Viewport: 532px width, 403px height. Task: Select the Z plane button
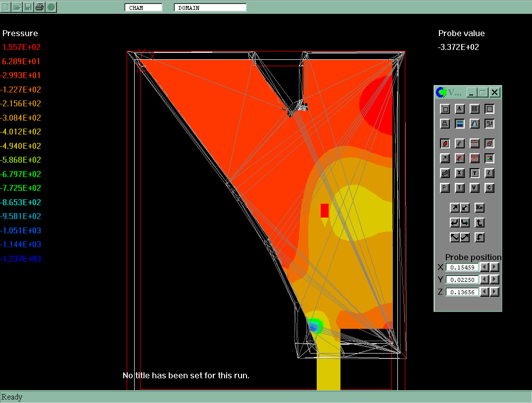pyautogui.click(x=489, y=173)
